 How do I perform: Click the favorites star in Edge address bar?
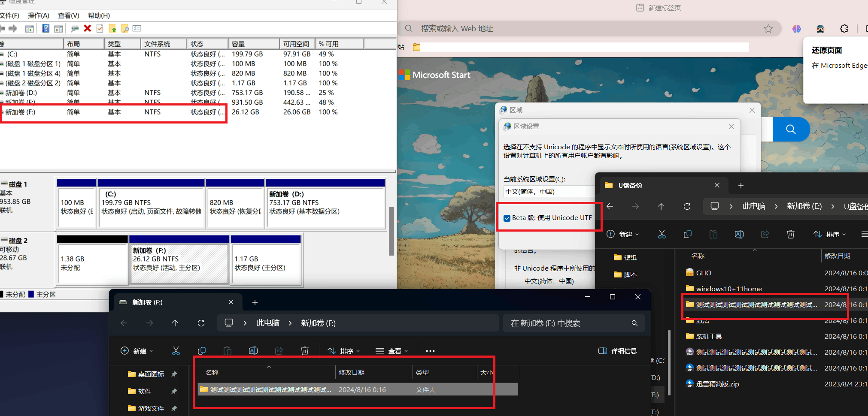pyautogui.click(x=769, y=28)
